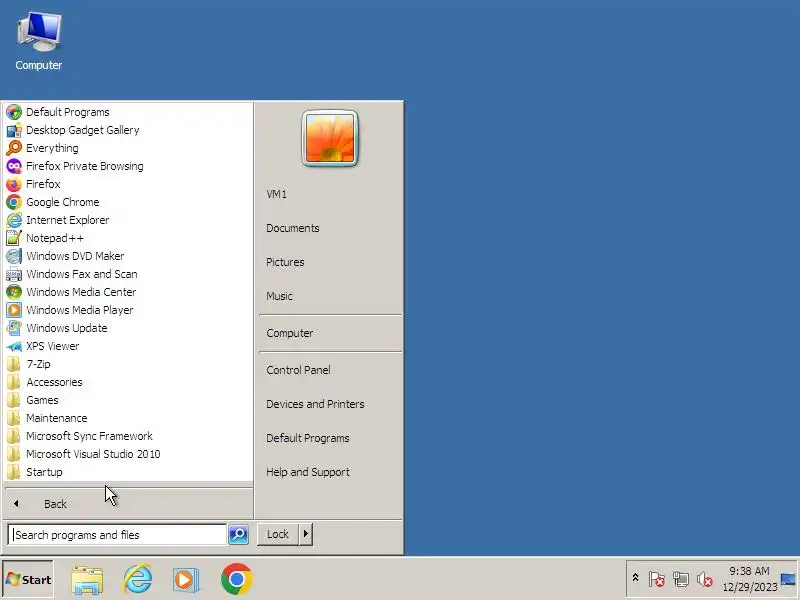The image size is (800, 600).
Task: Launch the XPS Viewer icon
Action: coord(14,346)
